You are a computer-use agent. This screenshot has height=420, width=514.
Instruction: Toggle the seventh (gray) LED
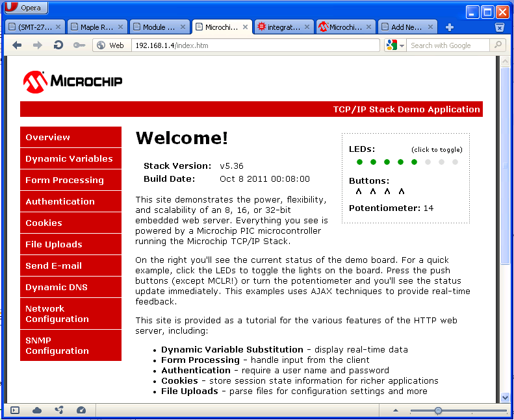click(x=442, y=162)
